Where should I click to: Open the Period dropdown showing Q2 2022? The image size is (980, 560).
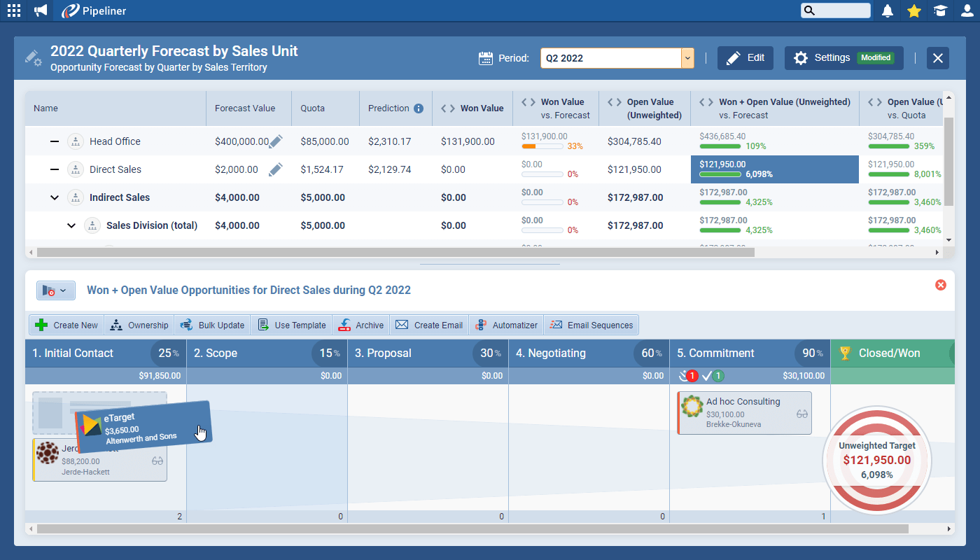687,58
